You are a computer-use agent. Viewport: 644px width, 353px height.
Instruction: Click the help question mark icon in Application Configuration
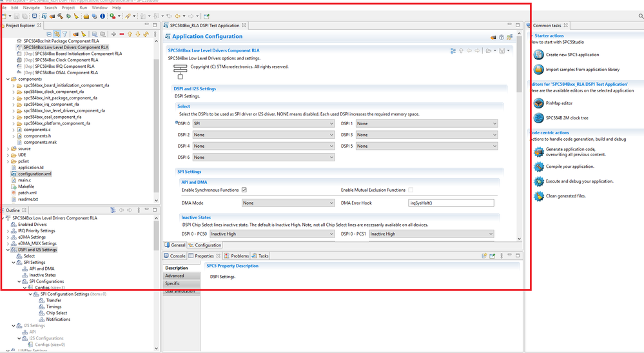pyautogui.click(x=502, y=37)
